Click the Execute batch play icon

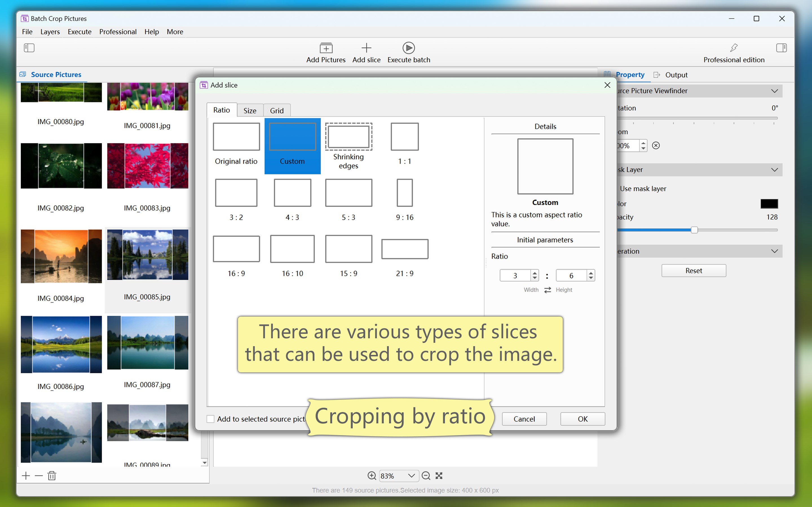(408, 48)
